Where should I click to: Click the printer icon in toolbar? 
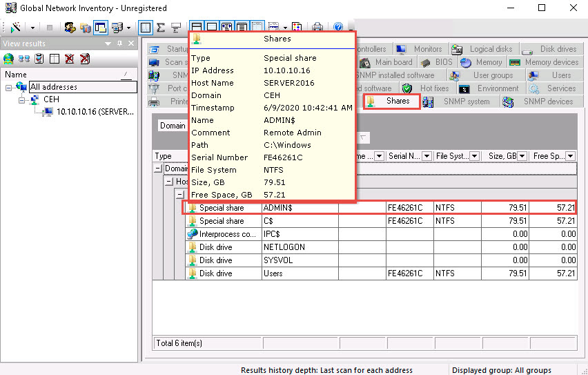pyautogui.click(x=317, y=27)
